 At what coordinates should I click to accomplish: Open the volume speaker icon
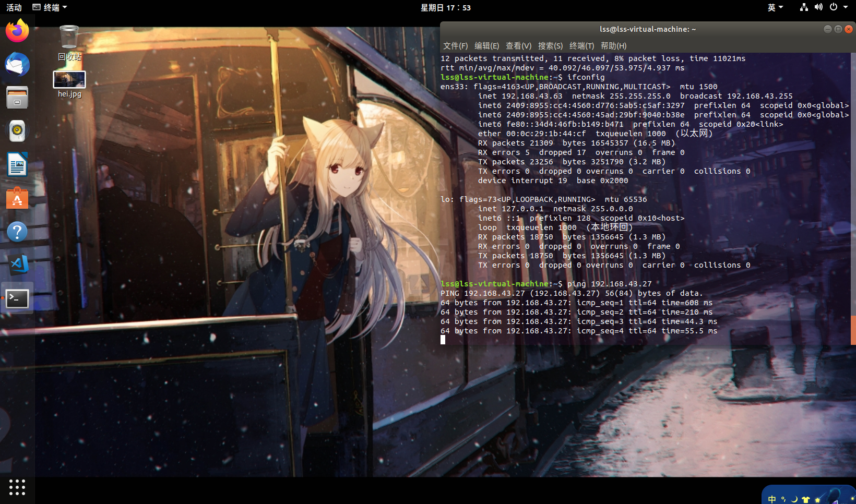click(818, 7)
